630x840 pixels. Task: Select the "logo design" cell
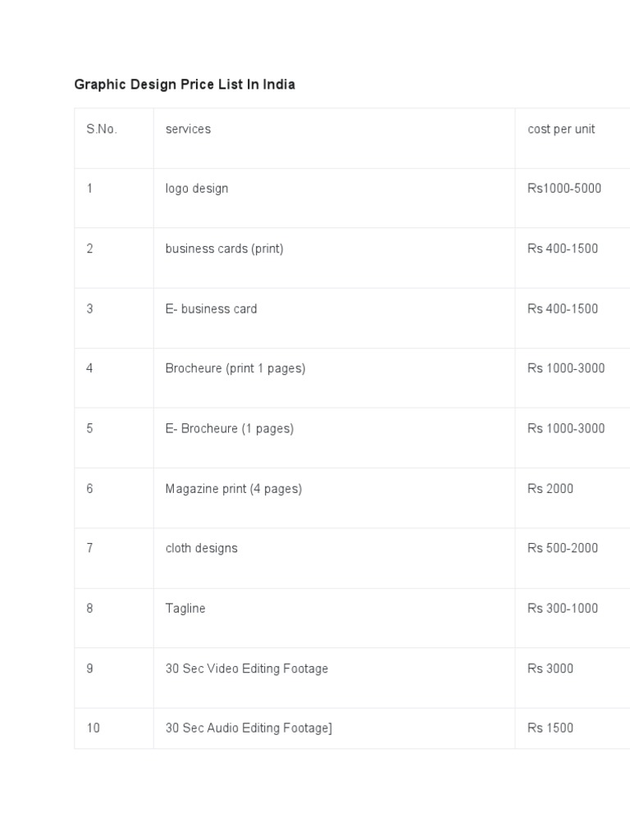[x=197, y=189]
